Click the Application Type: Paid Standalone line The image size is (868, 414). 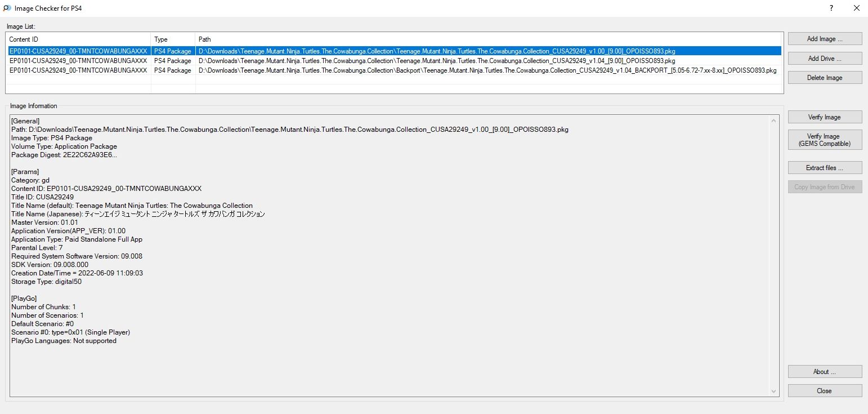pyautogui.click(x=77, y=239)
